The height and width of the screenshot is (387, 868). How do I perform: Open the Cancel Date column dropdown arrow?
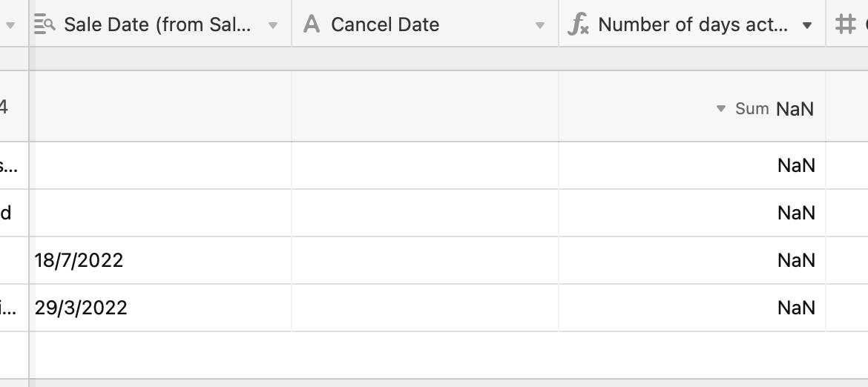click(540, 25)
